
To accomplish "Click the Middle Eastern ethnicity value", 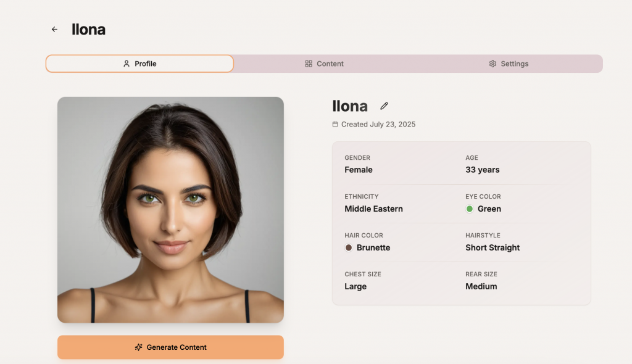I will [x=373, y=209].
